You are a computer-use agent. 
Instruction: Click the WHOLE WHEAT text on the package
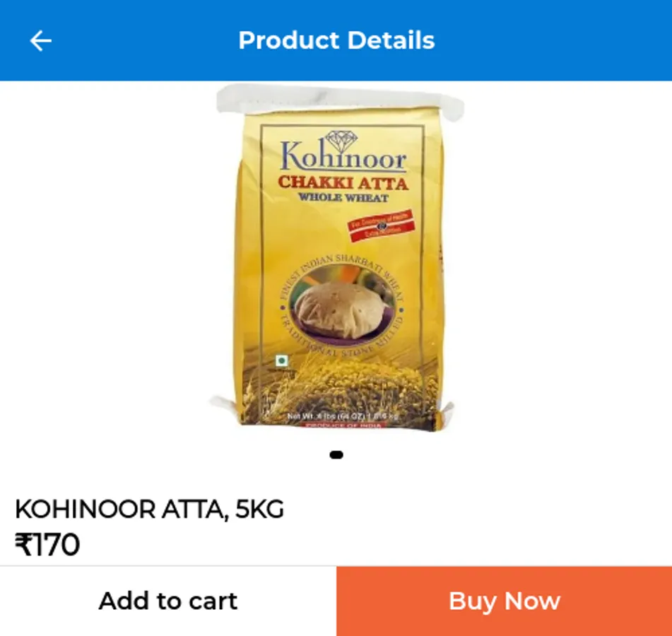click(343, 198)
